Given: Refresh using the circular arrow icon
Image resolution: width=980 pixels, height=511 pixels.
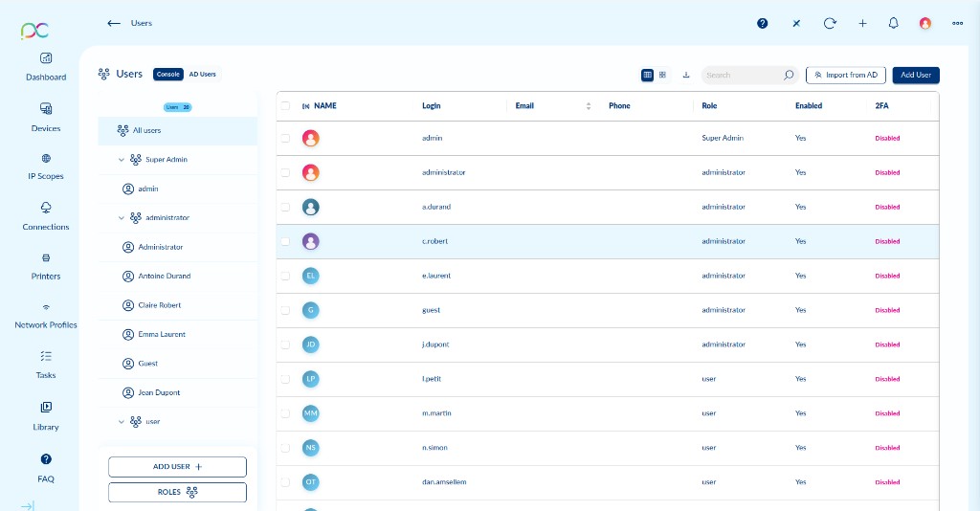Looking at the screenshot, I should tap(830, 23).
